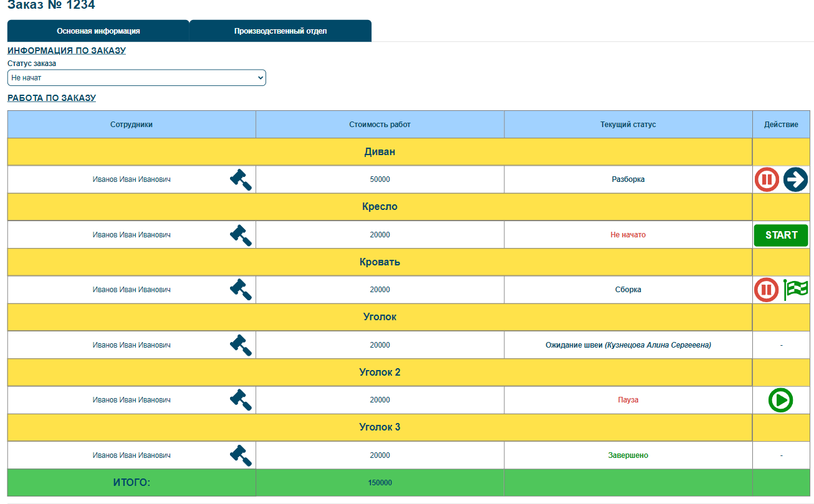The width and height of the screenshot is (814, 504).
Task: Resume paused Уголок 2 work
Action: (x=781, y=400)
